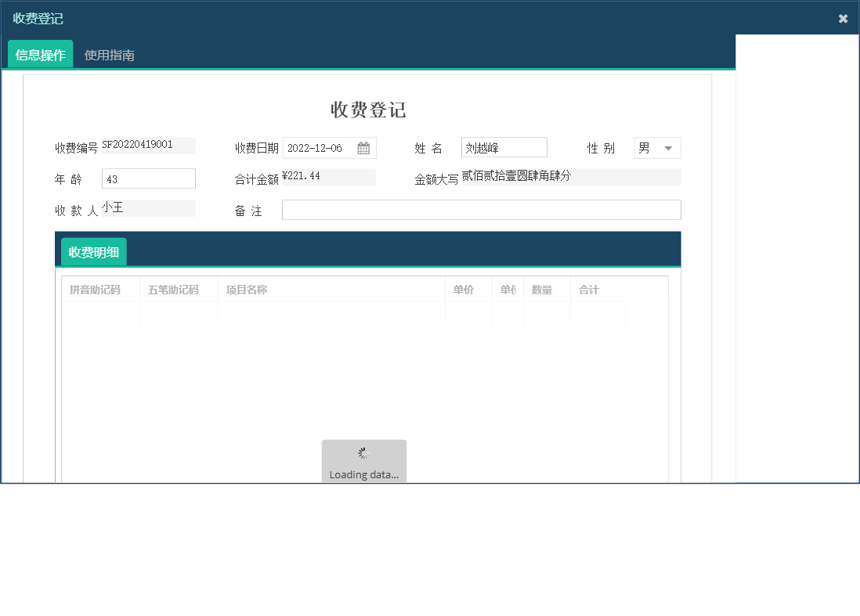Image resolution: width=860 pixels, height=616 pixels.
Task: Click the 合计 column header
Action: [589, 289]
